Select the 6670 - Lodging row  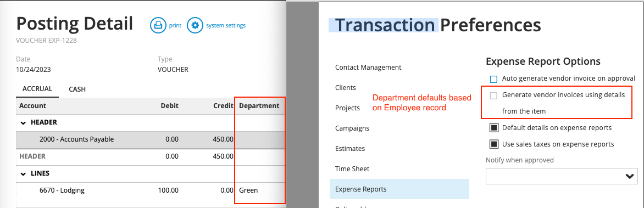click(x=151, y=190)
